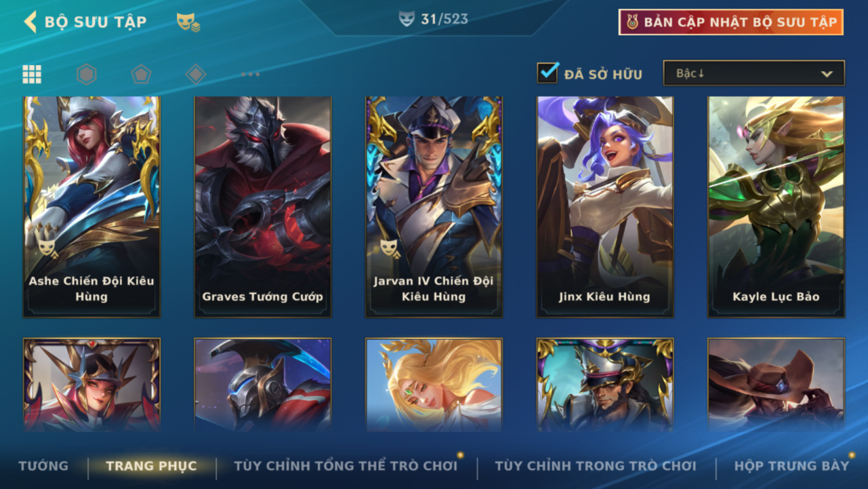Open the Hộp Trưng Bày tab

click(x=791, y=466)
